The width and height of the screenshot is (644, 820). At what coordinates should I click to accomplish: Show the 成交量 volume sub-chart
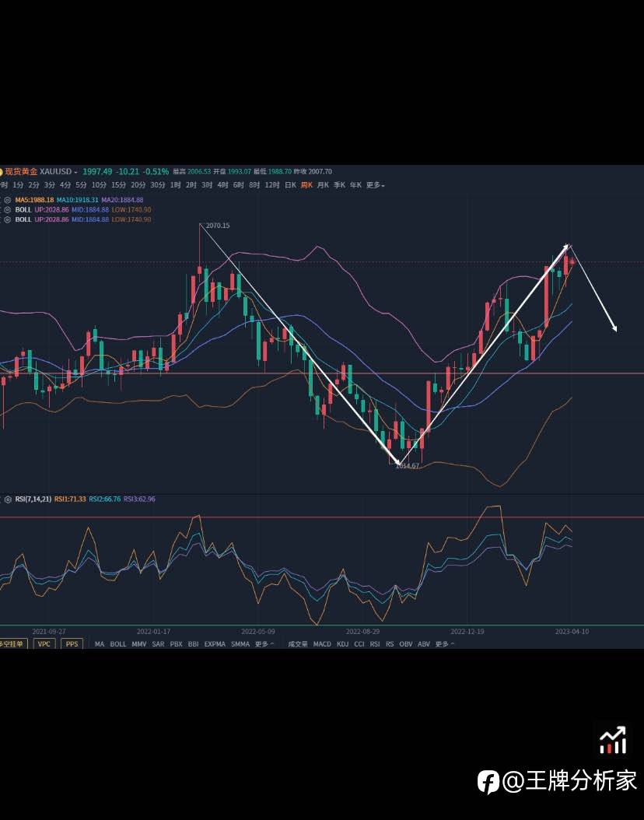point(298,644)
